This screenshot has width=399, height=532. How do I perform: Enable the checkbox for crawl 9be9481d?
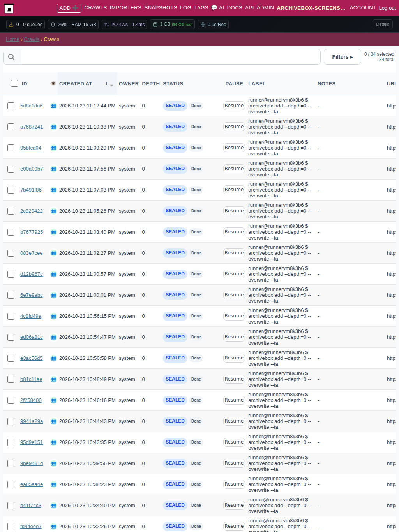pyautogui.click(x=11, y=463)
